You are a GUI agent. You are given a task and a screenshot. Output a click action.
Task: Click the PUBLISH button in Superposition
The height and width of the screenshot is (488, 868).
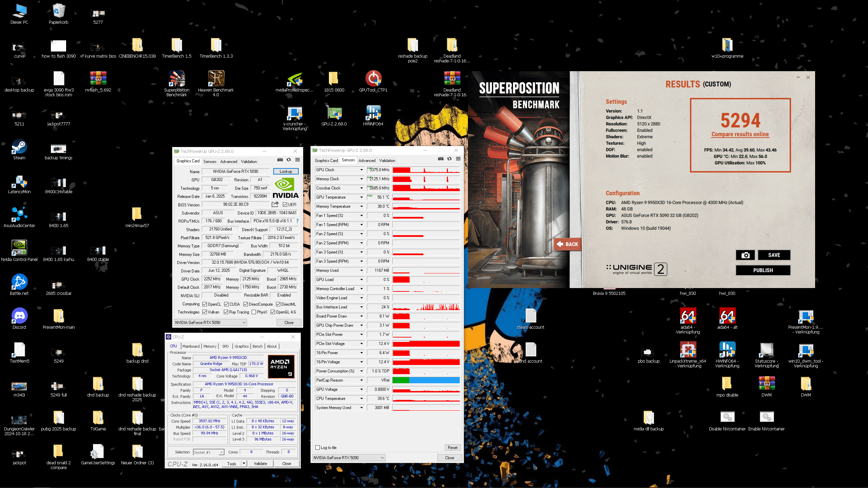click(763, 270)
